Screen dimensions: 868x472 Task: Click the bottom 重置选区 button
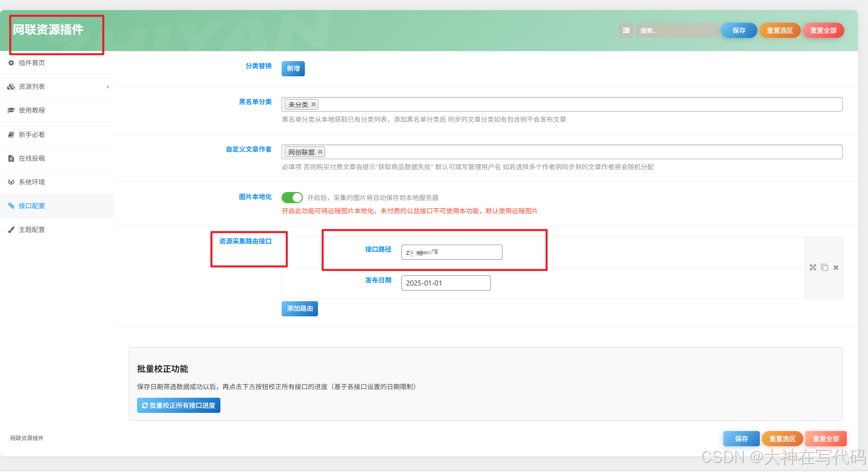[x=783, y=439]
